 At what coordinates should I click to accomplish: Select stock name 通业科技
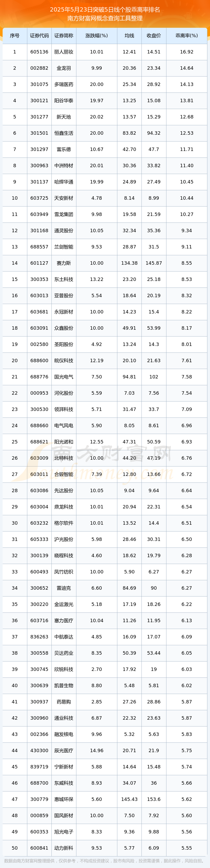click(64, 718)
